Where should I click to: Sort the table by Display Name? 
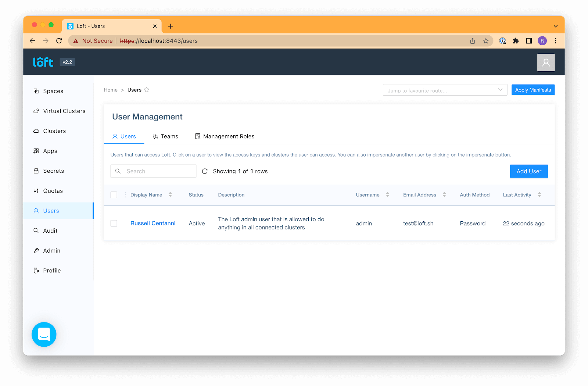pyautogui.click(x=170, y=194)
